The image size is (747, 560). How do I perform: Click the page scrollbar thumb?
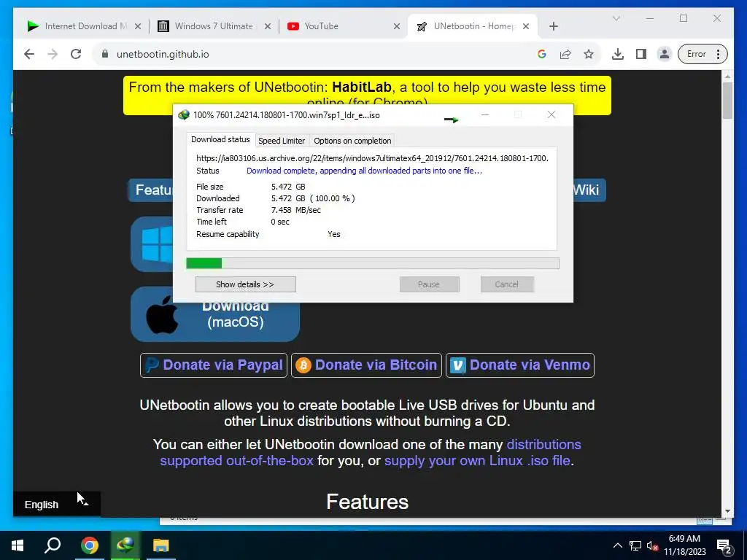click(727, 101)
